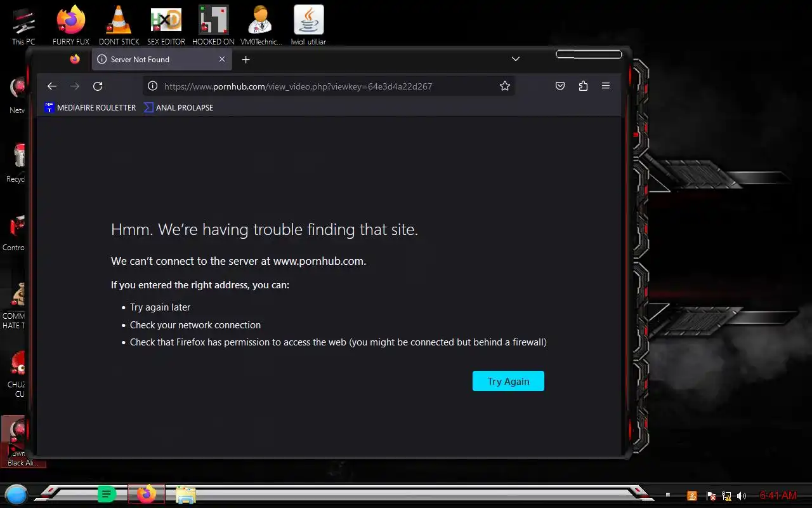
Task: Open the Windows Start orb
Action: pyautogui.click(x=16, y=495)
